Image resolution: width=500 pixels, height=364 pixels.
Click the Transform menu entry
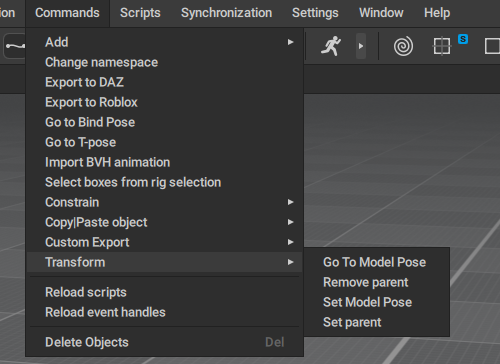click(164, 262)
